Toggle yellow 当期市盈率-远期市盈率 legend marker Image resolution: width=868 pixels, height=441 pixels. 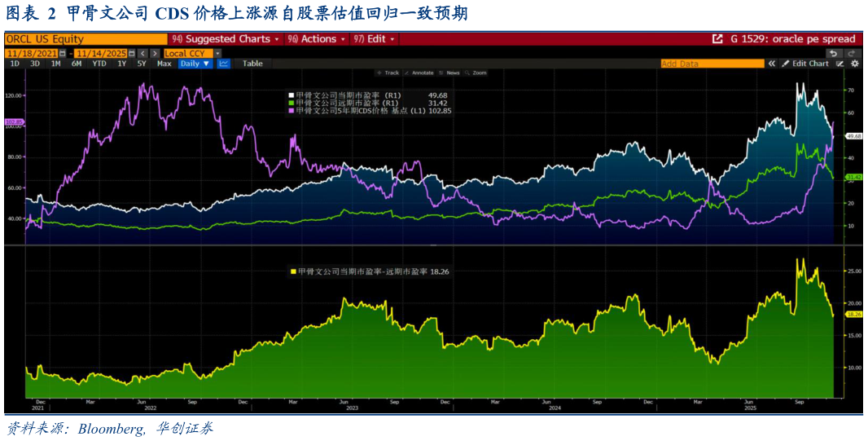click(x=293, y=271)
